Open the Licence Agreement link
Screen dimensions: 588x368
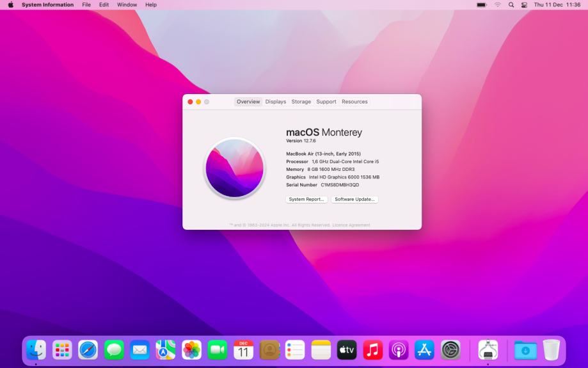(351, 225)
